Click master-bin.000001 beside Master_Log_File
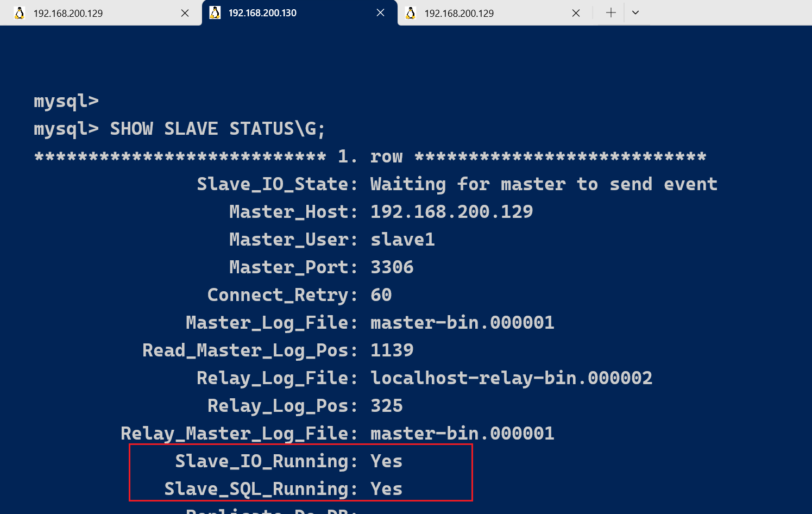Image resolution: width=812 pixels, height=514 pixels. coord(463,323)
